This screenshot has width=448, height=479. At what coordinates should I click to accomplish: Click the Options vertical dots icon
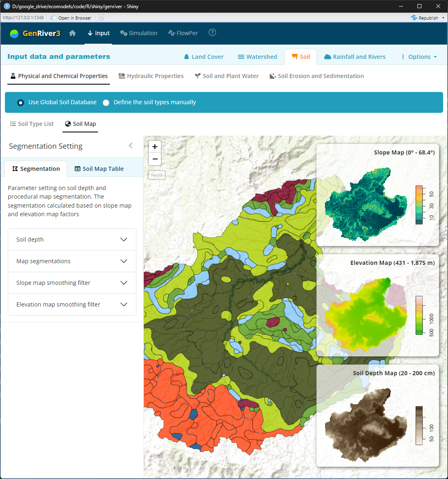pos(403,57)
